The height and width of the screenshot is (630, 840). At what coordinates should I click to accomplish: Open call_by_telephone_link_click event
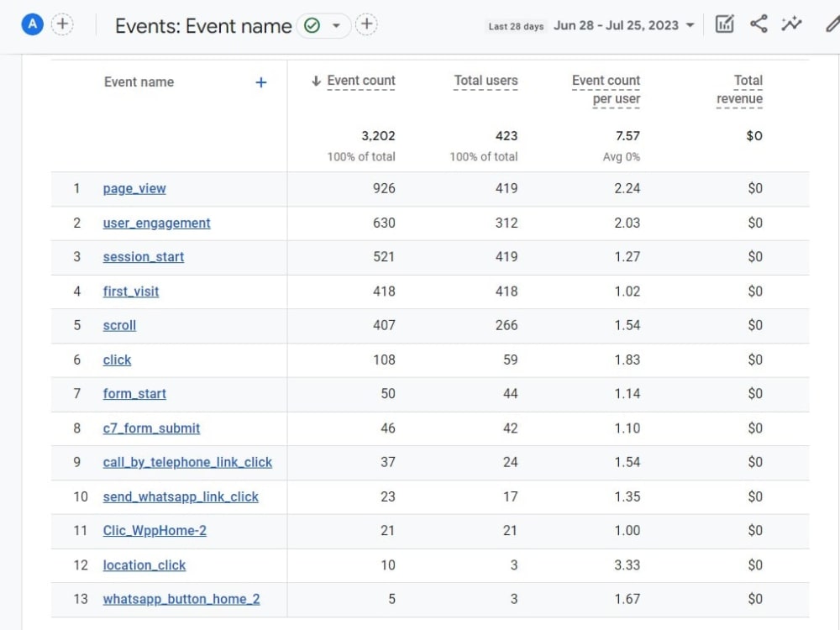[x=187, y=462]
